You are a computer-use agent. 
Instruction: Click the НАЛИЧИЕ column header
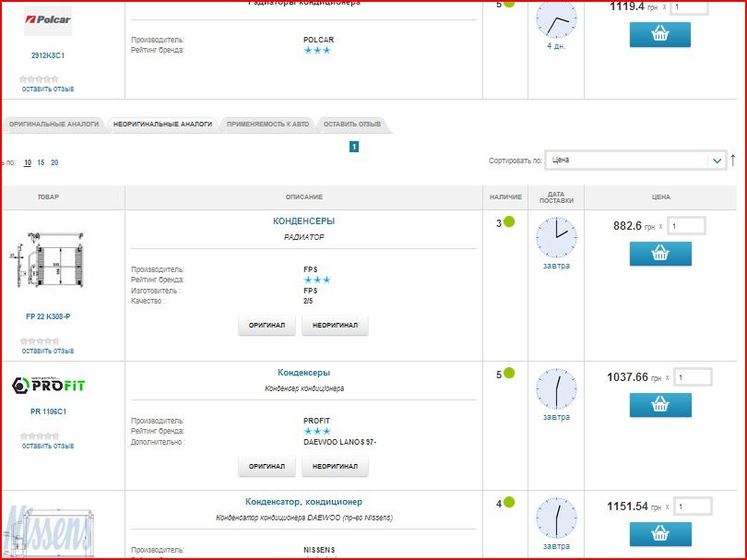coord(505,197)
